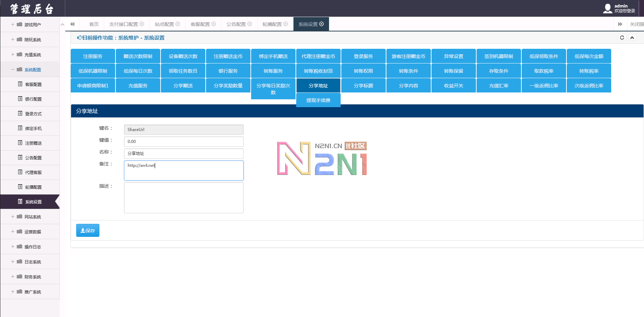644x317 pixels.
Task: Close the 支付接口配置 tab with its x icon
Action: point(142,24)
